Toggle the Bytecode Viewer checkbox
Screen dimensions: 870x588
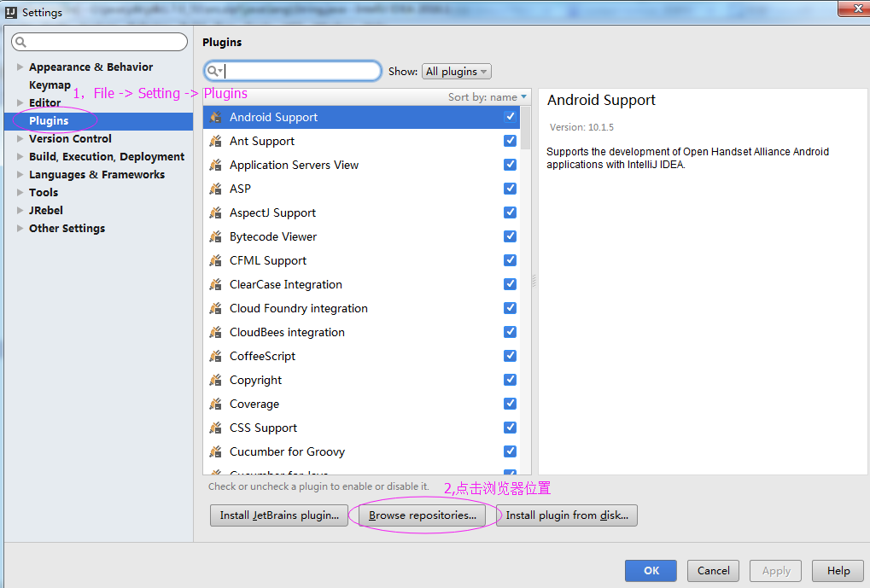[510, 236]
